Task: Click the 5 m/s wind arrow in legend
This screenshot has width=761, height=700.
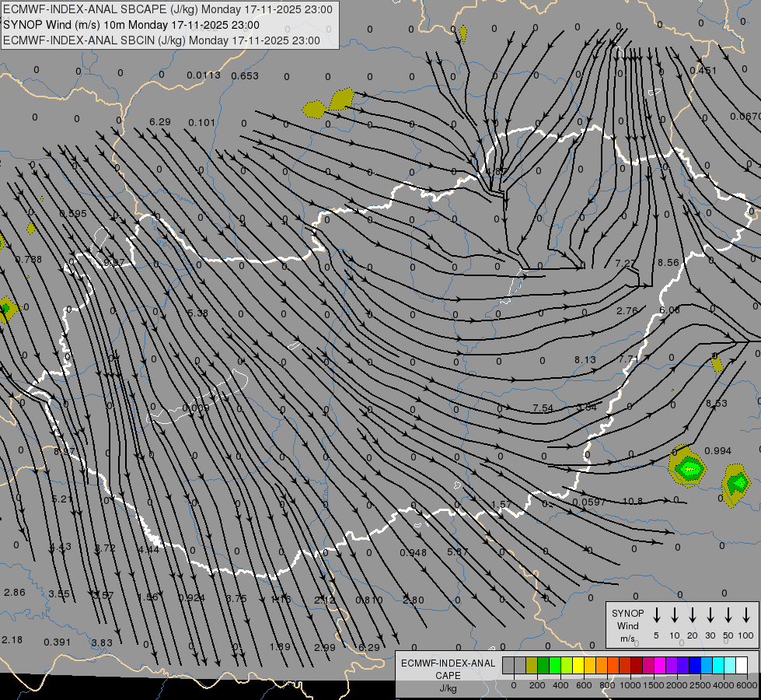Action: 657,615
